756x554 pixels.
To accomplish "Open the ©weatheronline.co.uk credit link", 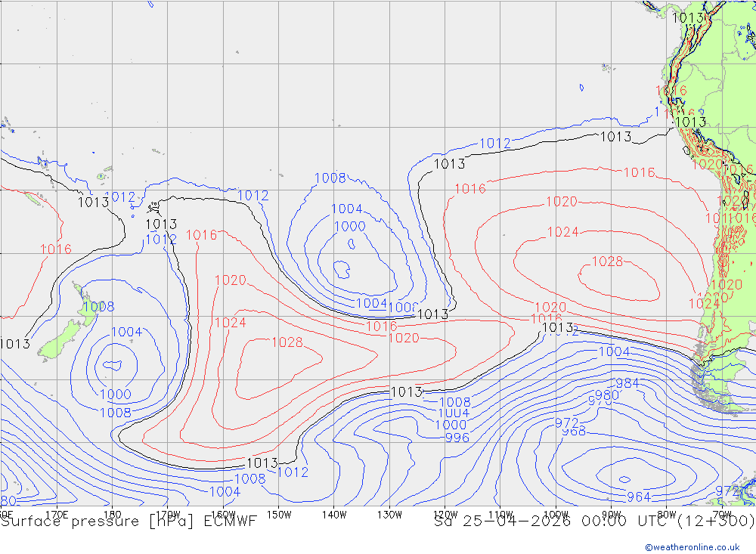I will tap(692, 547).
